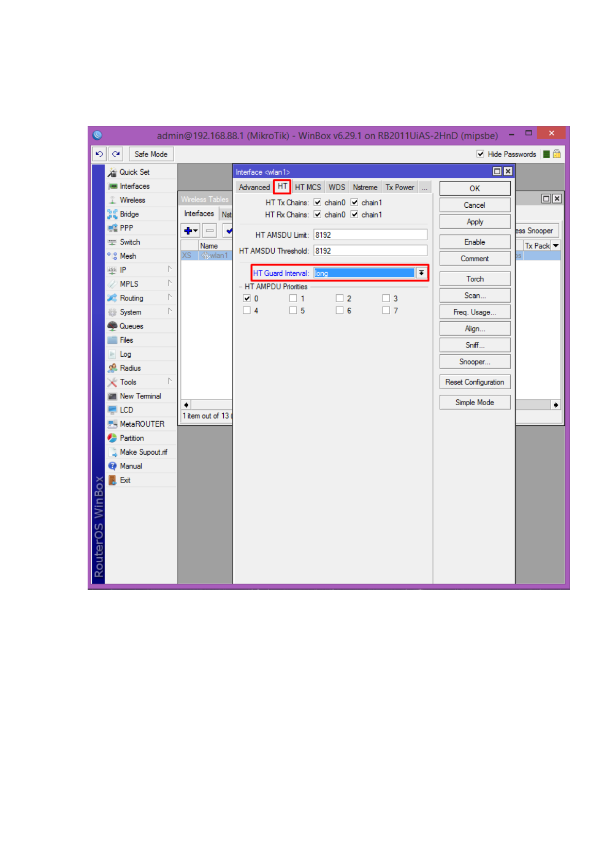Switch to the Advanced tab
This screenshot has height=868, width=614.
click(254, 188)
